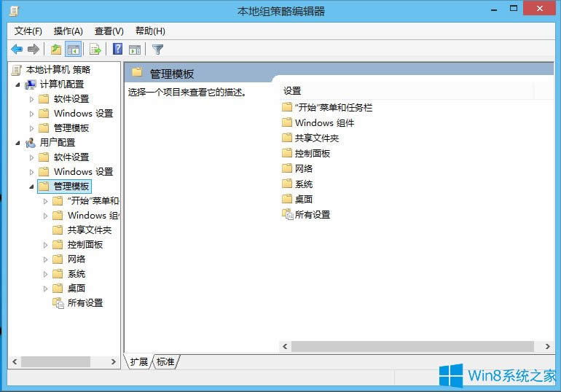This screenshot has height=392, width=561.
Task: Expand the 系统 node in left tree
Action: pos(45,275)
